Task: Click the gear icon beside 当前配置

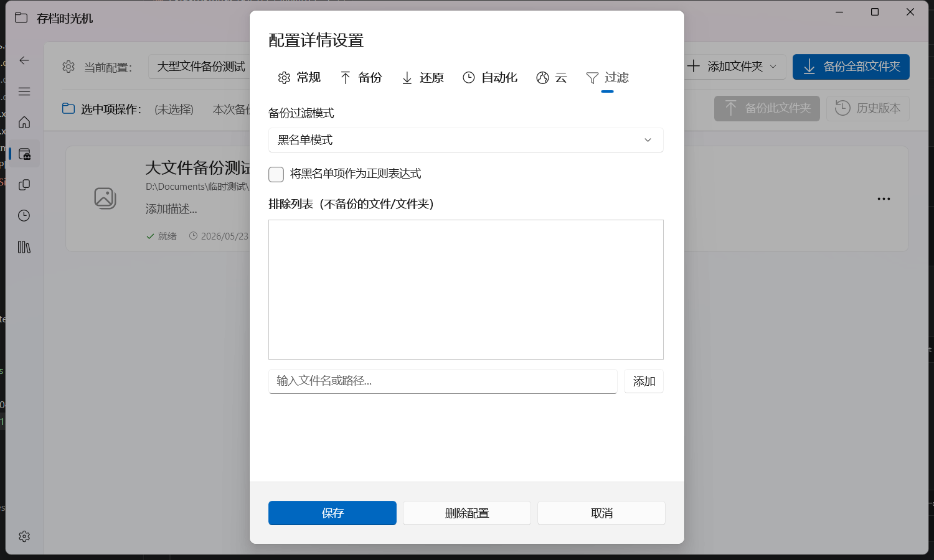Action: click(x=68, y=67)
